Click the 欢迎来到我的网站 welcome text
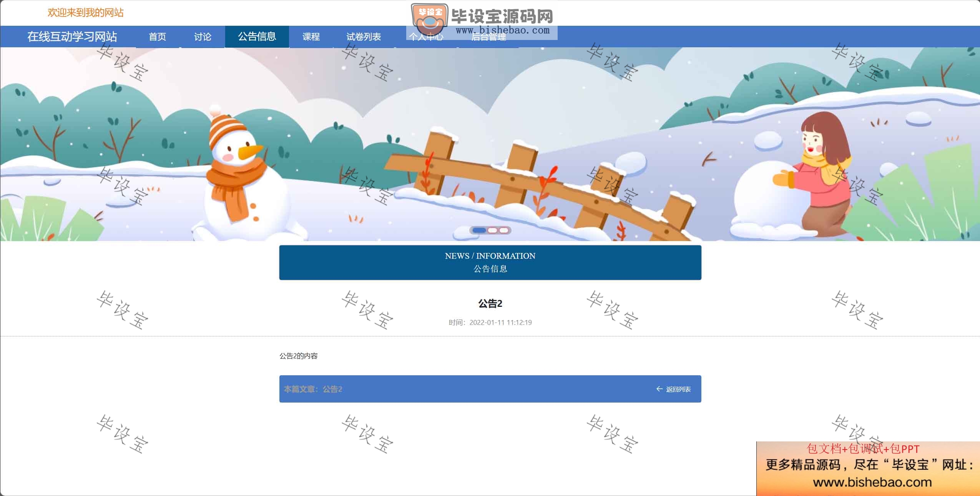980x496 pixels. pos(86,13)
